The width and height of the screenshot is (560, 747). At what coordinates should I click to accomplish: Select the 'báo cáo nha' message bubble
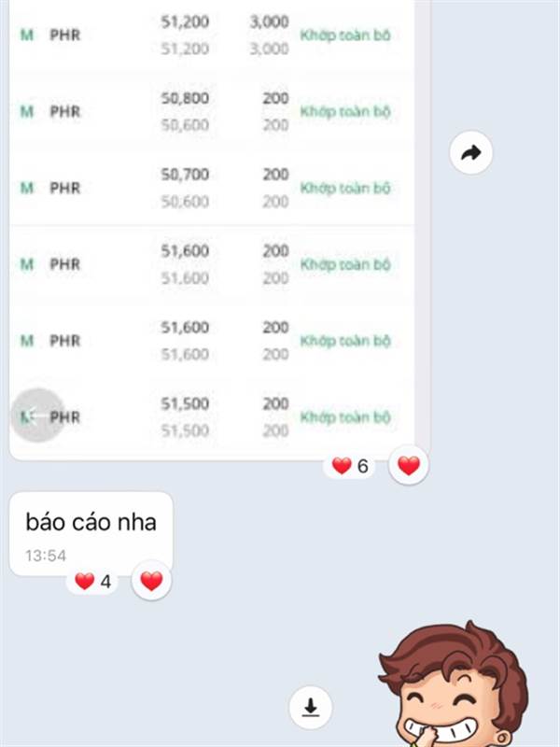(91, 533)
